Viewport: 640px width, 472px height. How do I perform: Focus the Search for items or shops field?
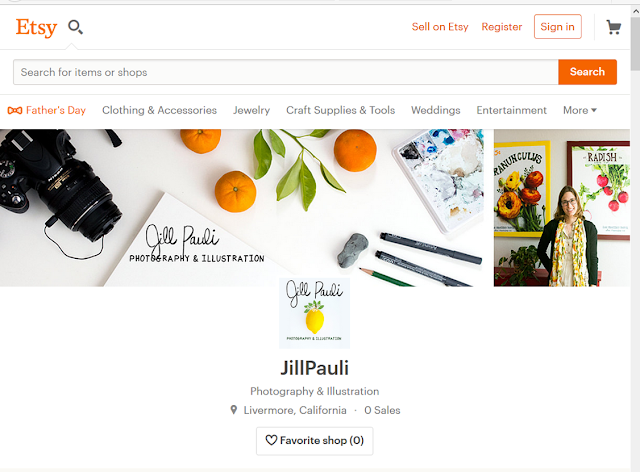tap(286, 72)
